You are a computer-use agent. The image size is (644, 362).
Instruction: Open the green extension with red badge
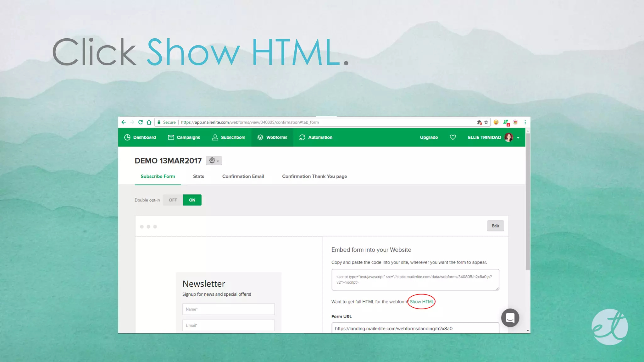[506, 123]
